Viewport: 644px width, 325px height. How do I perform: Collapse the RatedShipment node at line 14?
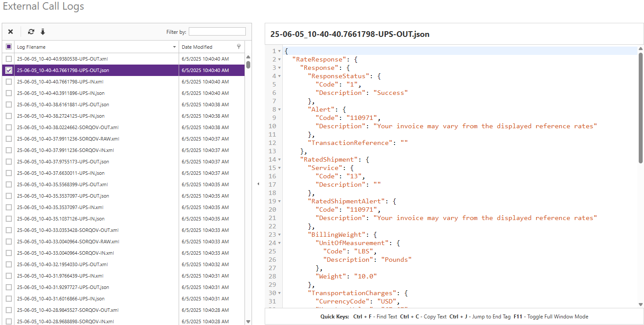280,159
